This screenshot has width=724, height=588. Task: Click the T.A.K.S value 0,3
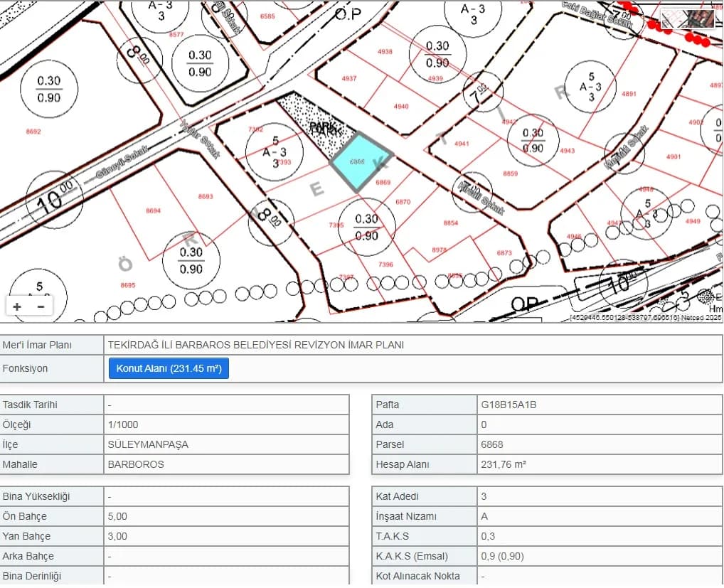(x=488, y=536)
